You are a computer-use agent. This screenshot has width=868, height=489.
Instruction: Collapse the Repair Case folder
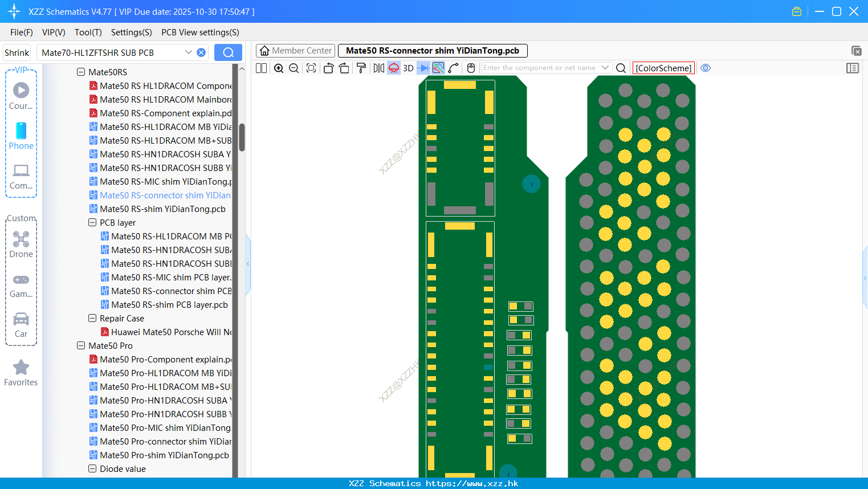click(x=92, y=318)
